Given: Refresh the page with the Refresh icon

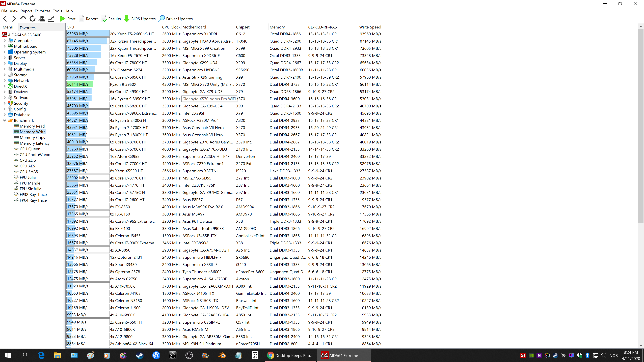Looking at the screenshot, I should pos(33,19).
